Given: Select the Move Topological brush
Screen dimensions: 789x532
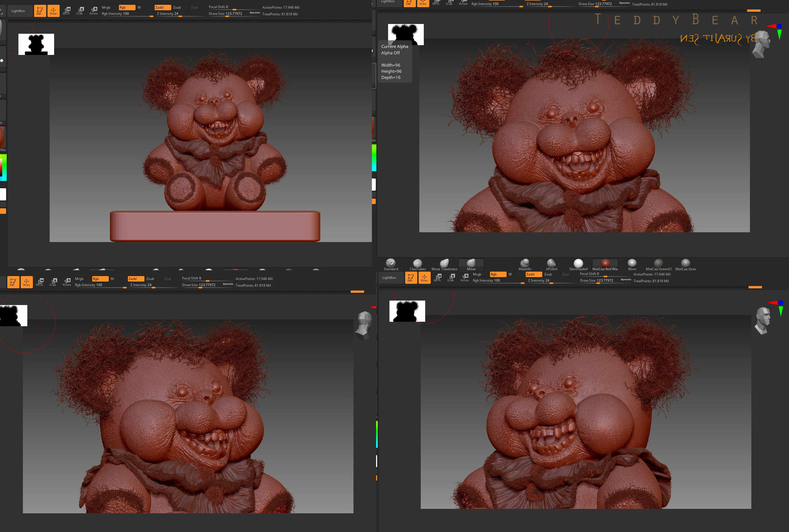Looking at the screenshot, I should (444, 264).
